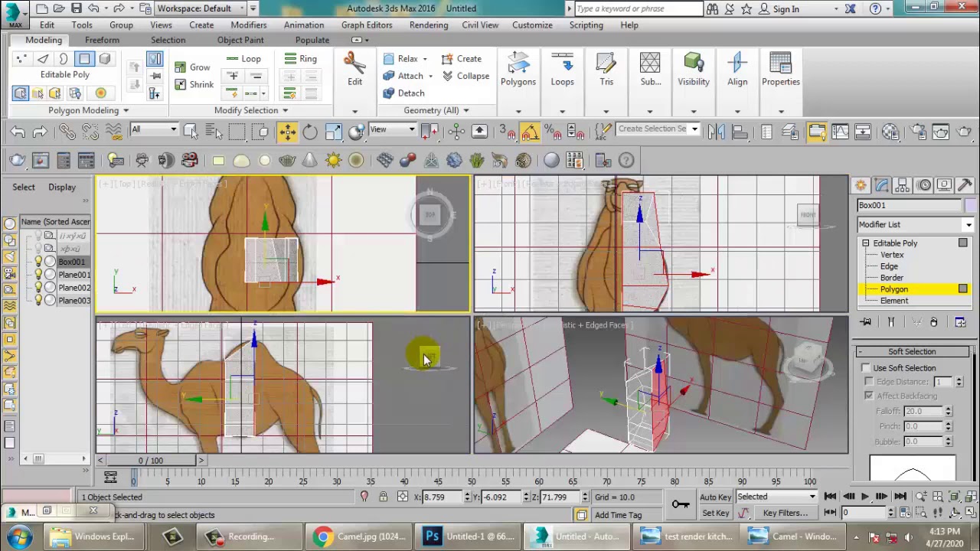Toggle the Affect Backfacing checkbox
Image resolution: width=980 pixels, height=551 pixels.
[869, 396]
